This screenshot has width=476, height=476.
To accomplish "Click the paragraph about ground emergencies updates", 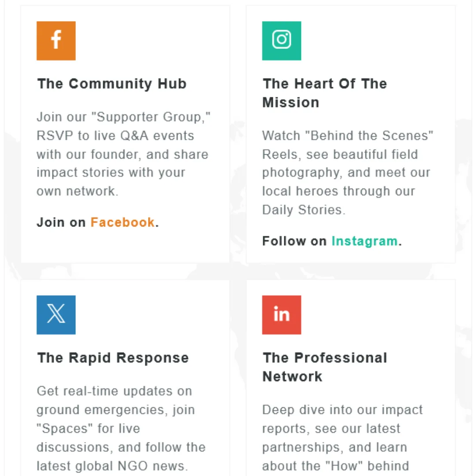I will [x=121, y=428].
